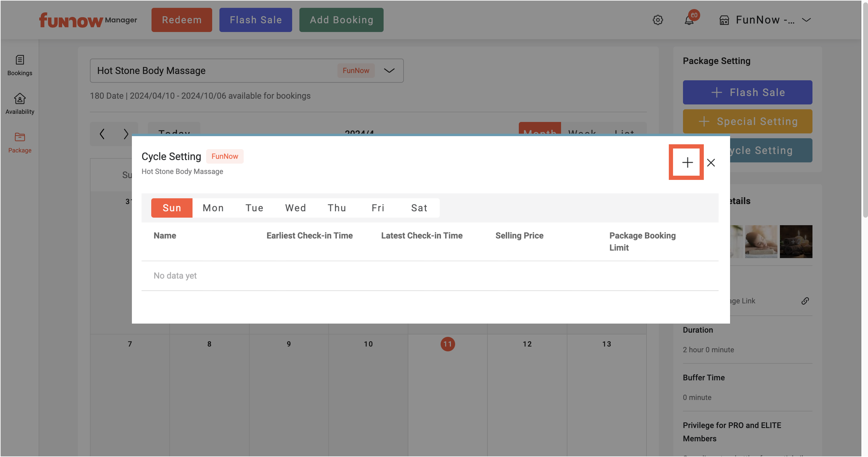
Task: Open the notifications bell
Action: [x=689, y=20]
